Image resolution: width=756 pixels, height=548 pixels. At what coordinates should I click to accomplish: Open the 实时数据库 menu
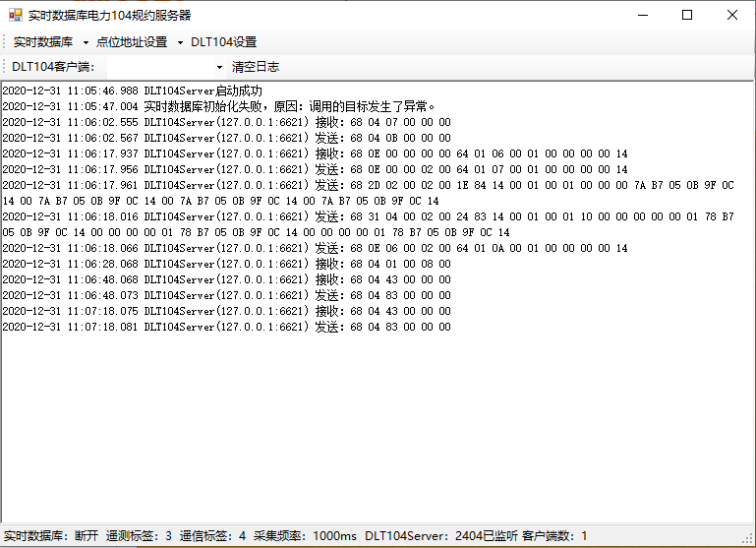point(43,42)
